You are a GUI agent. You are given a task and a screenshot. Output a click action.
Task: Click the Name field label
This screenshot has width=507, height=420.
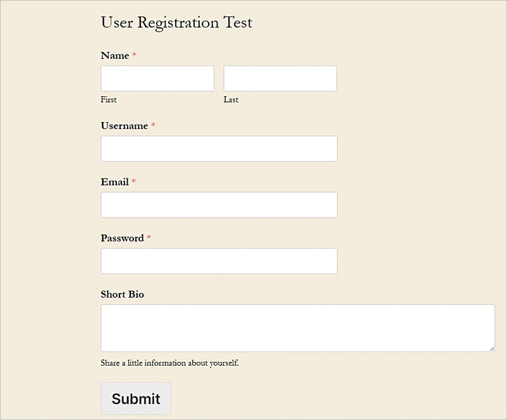point(115,56)
